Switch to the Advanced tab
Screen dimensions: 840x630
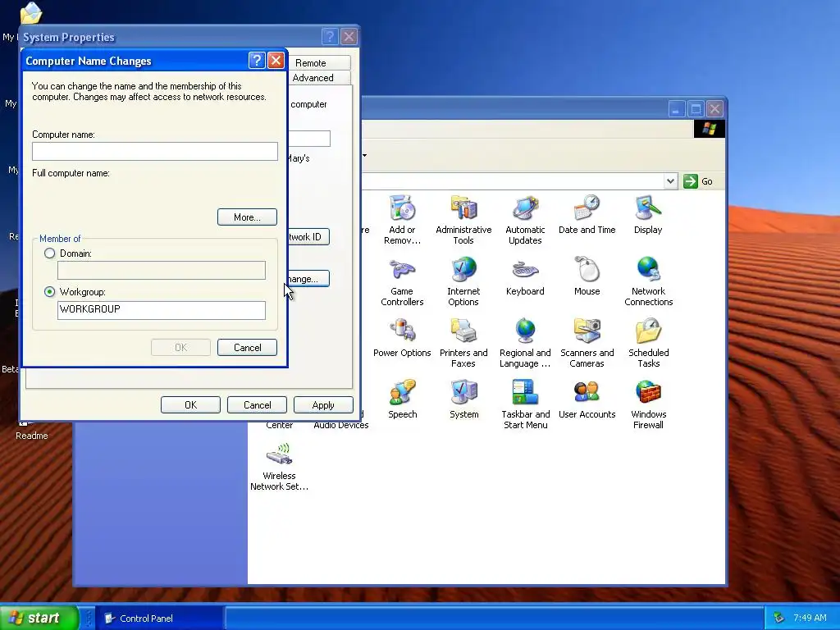click(x=313, y=78)
